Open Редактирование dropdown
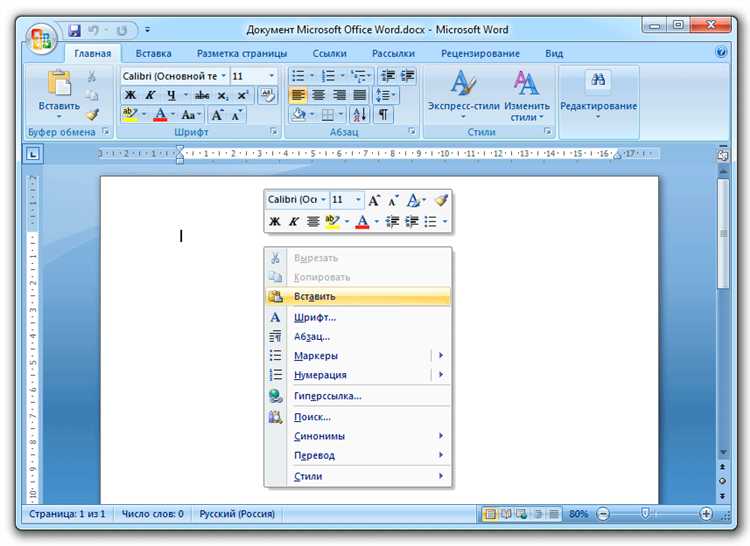The height and width of the screenshot is (546, 750). point(598,95)
